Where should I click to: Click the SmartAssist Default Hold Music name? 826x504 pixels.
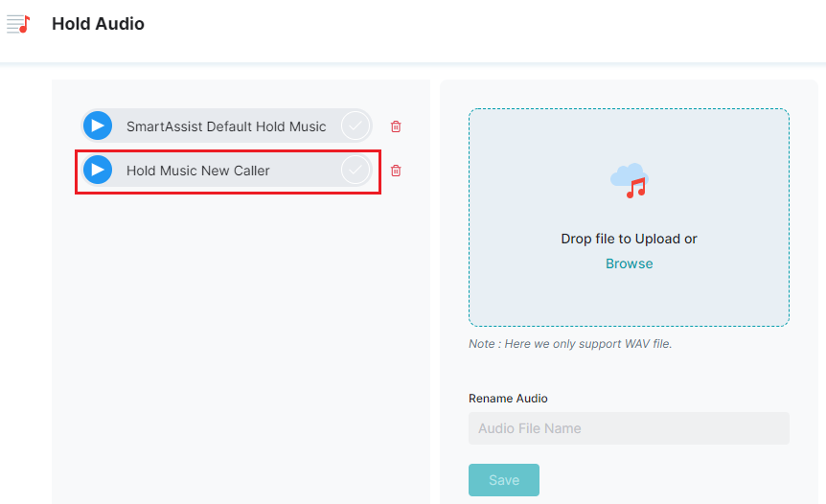pyautogui.click(x=226, y=126)
